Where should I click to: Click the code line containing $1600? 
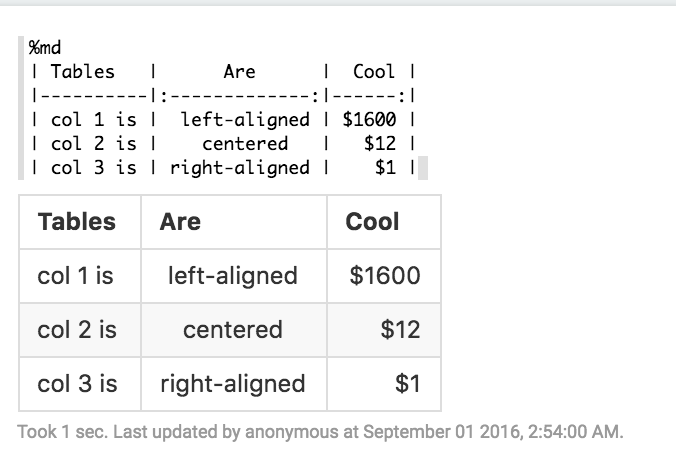222,120
